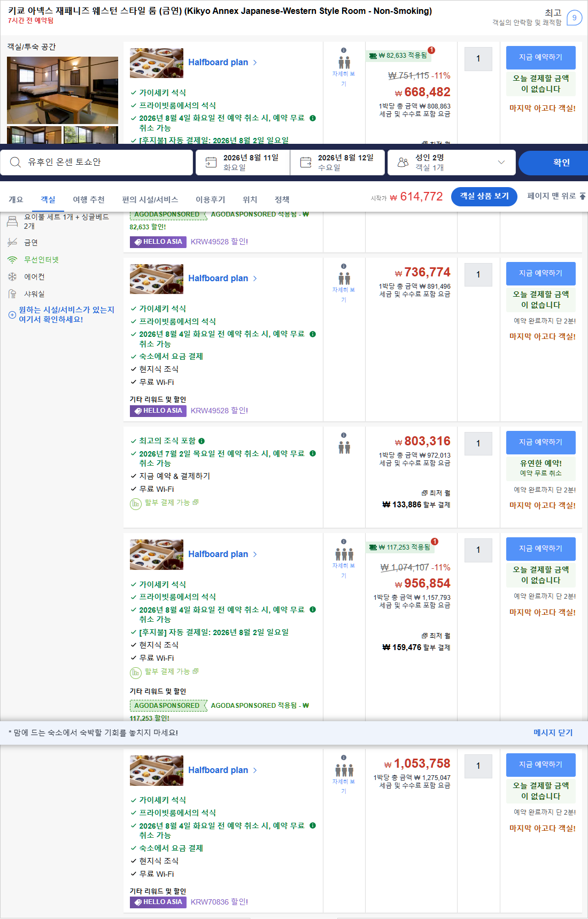Image resolution: width=588 pixels, height=919 pixels.
Task: Open the 2026년 8월 12일 check-out date
Action: pyautogui.click(x=337, y=162)
